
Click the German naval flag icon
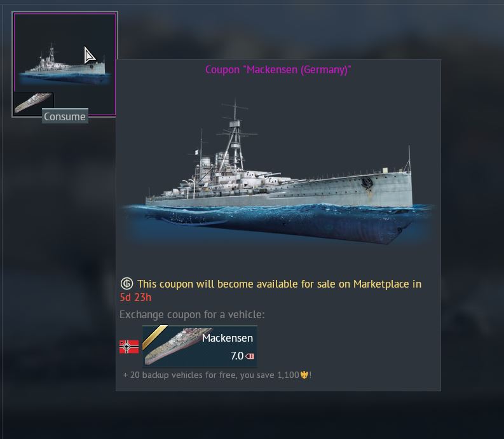point(129,347)
